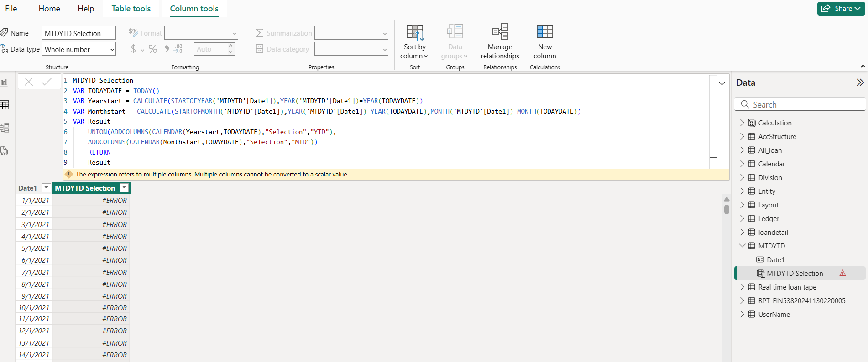Toggle thousands separator comma icon
The image size is (868, 362).
pos(167,49)
